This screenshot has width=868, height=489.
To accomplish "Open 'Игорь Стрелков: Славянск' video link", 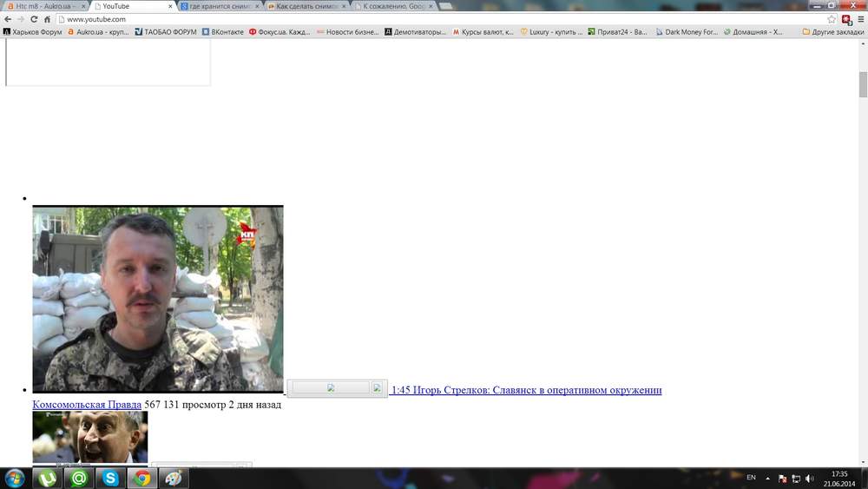I will (527, 390).
